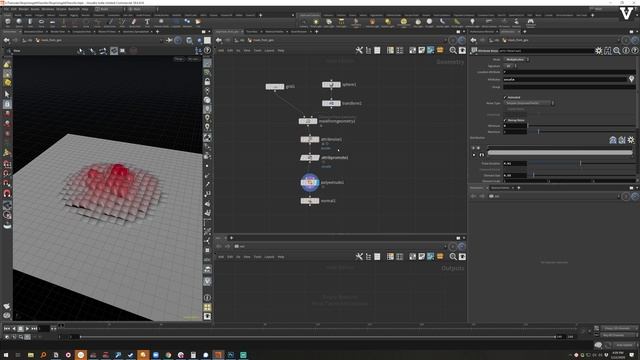The width and height of the screenshot is (640, 360).
Task: Switch to the Material Palette tab
Action: click(274, 31)
